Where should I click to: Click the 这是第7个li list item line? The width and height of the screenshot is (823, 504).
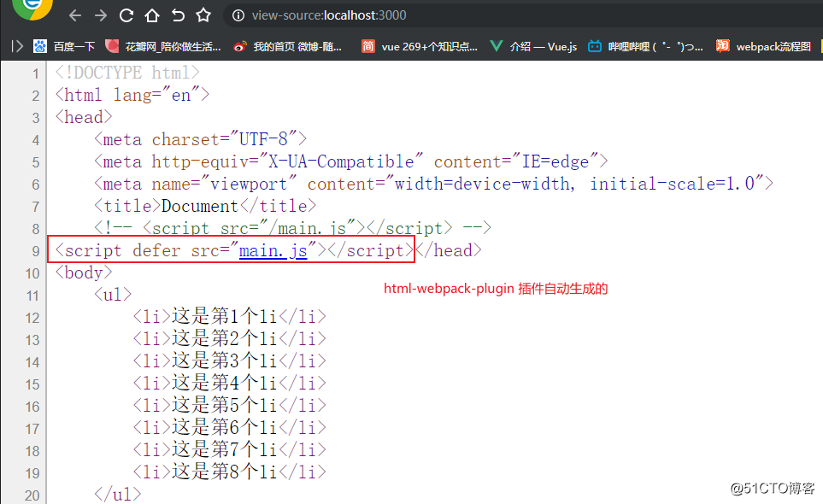tap(229, 450)
